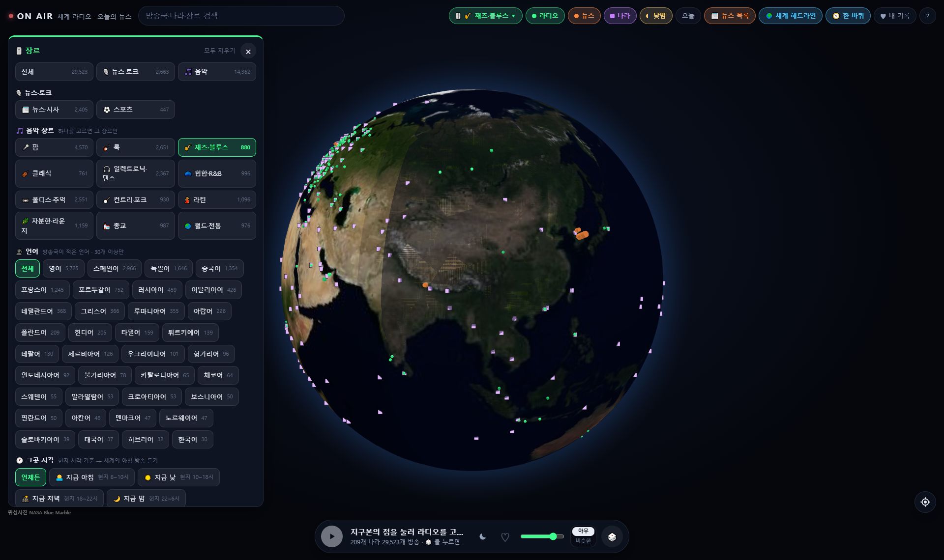Pick the 힙합·R&B genre tile
The height and width of the screenshot is (560, 944).
coord(217,173)
